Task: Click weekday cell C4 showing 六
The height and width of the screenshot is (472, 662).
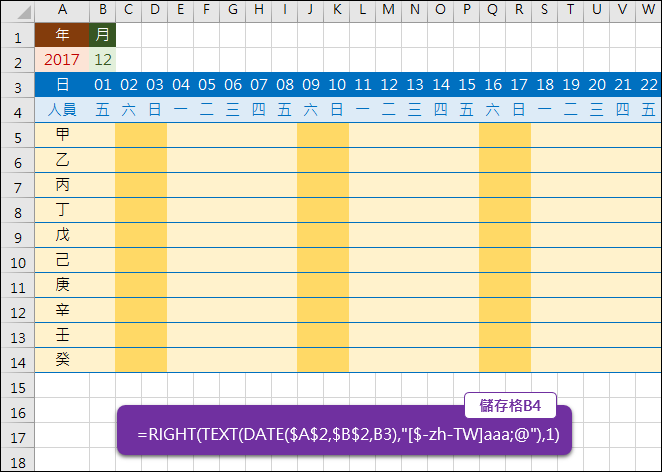Action: [x=129, y=110]
